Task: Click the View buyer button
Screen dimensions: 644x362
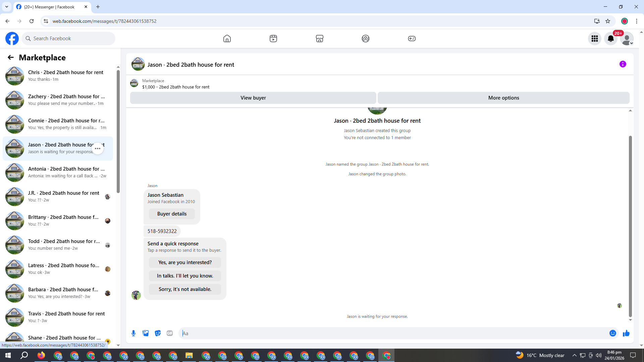Action: click(253, 98)
